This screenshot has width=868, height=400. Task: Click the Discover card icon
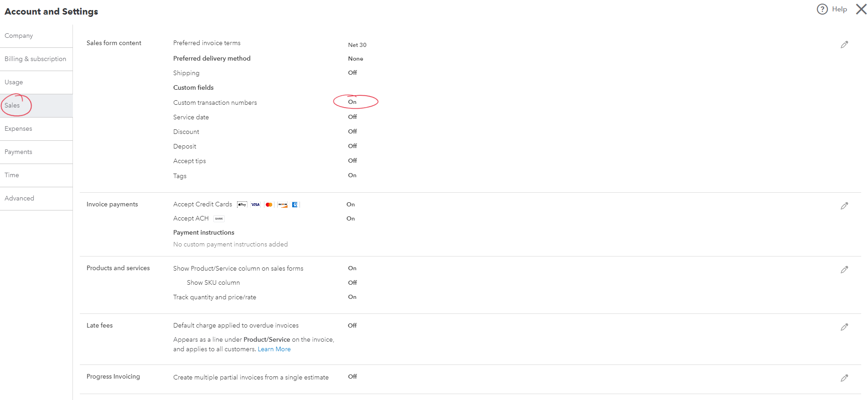pos(283,205)
